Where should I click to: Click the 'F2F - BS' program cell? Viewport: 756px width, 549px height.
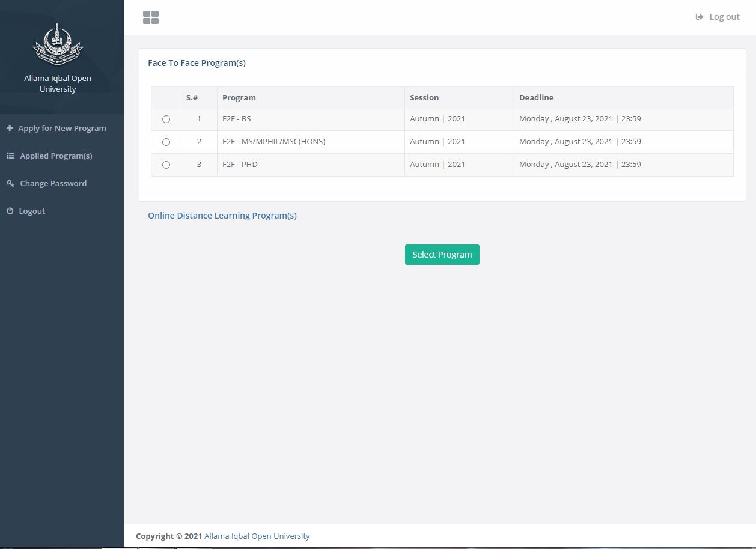(x=311, y=119)
